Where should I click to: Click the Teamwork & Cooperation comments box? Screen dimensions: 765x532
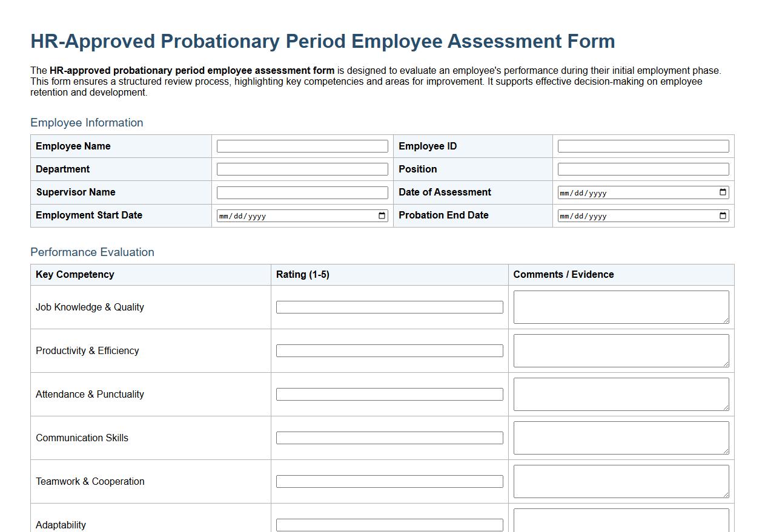[621, 481]
